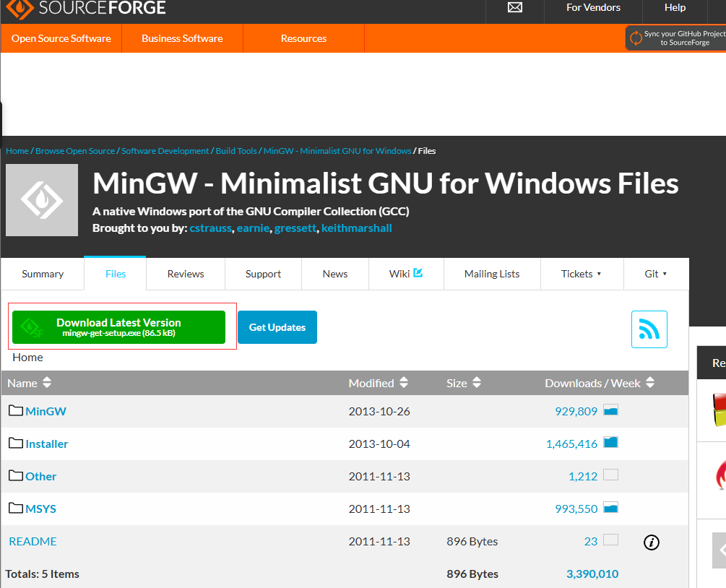Viewport: 726px width, 588px height.
Task: Click the RSS feed icon
Action: point(649,329)
